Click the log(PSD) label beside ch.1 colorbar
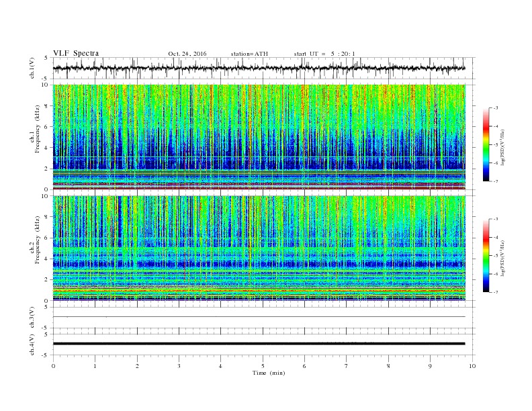The height and width of the screenshot is (411, 532). tap(502, 146)
